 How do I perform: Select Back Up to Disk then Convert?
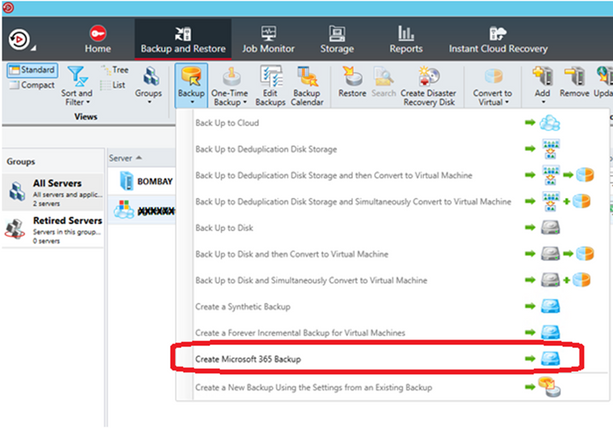(x=393, y=254)
